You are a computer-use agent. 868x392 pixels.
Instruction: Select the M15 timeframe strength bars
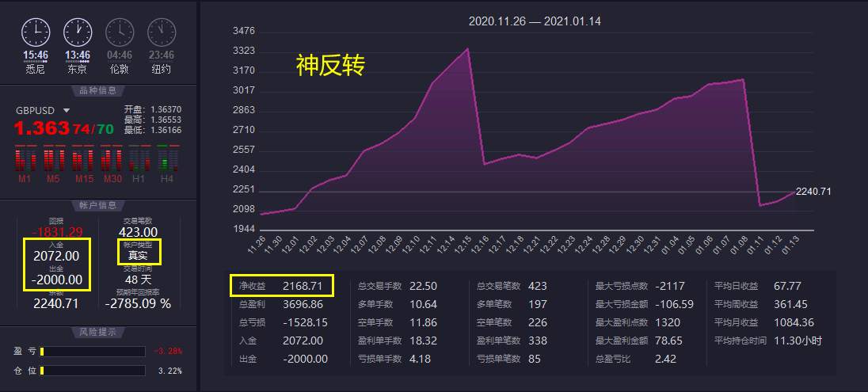pyautogui.click(x=82, y=159)
